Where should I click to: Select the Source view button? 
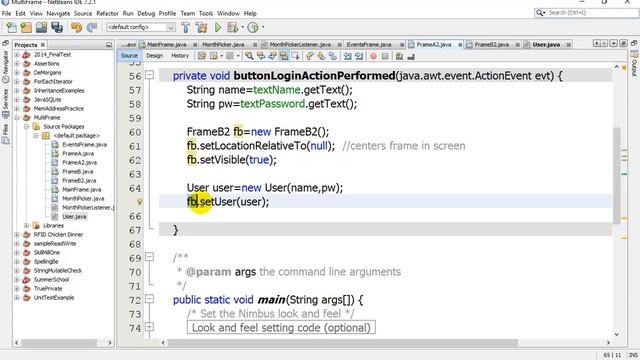click(x=129, y=56)
